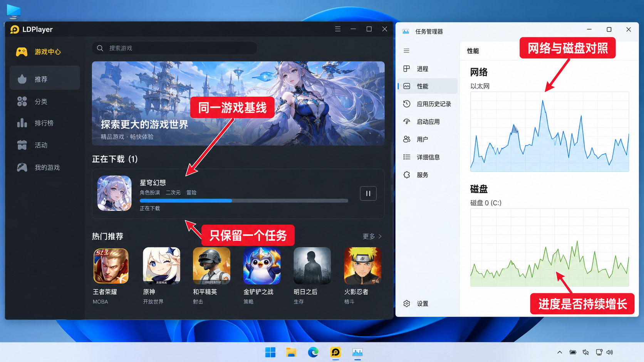Click the 正在下载 (1) heading
The image size is (644, 362).
pos(115,159)
